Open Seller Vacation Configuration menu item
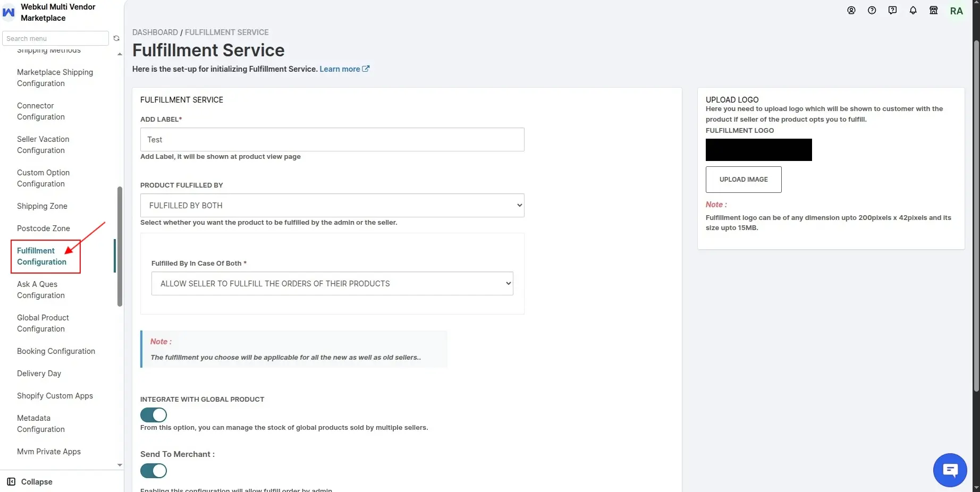 pyautogui.click(x=43, y=145)
